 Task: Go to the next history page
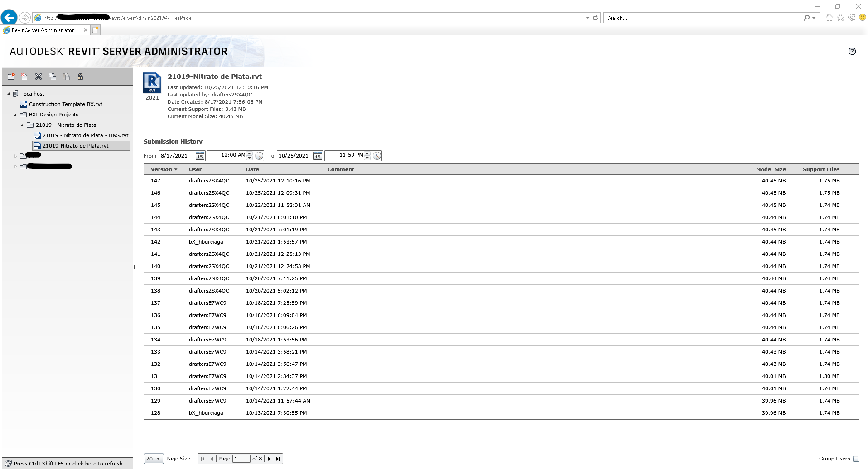click(269, 459)
